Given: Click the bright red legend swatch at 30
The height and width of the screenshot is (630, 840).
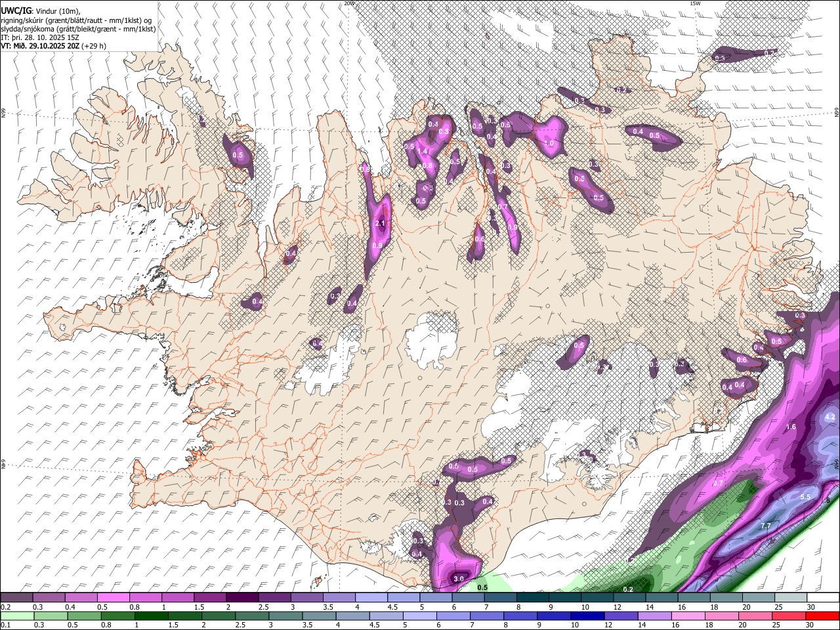Looking at the screenshot, I should pyautogui.click(x=822, y=616).
